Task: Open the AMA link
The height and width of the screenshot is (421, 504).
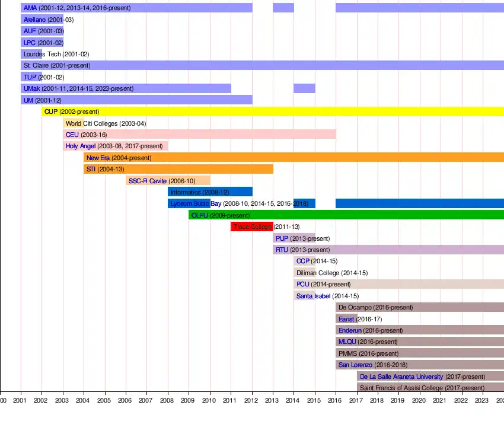Action: 30,8
